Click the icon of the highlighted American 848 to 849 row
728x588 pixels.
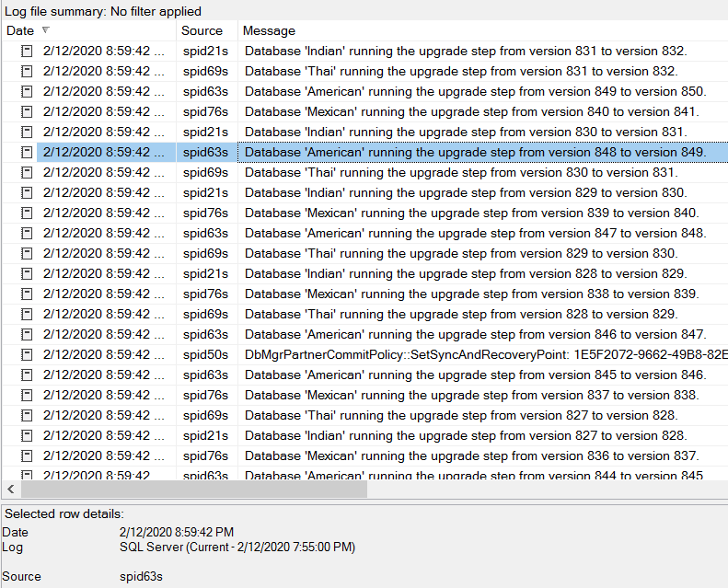27,152
